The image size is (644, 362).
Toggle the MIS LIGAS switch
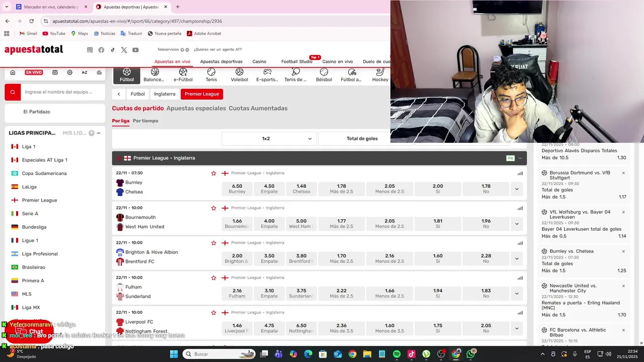[x=92, y=133]
